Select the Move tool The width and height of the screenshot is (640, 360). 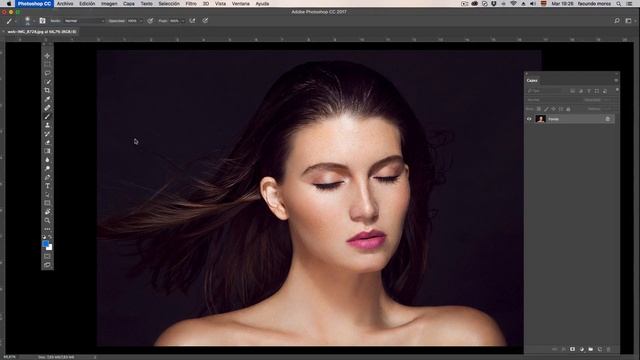47,56
